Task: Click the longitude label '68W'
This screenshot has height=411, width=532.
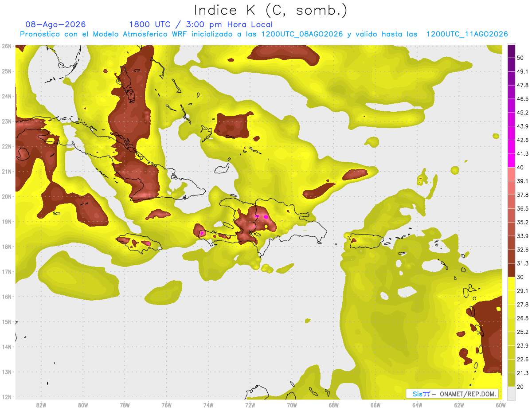Action: tap(334, 405)
